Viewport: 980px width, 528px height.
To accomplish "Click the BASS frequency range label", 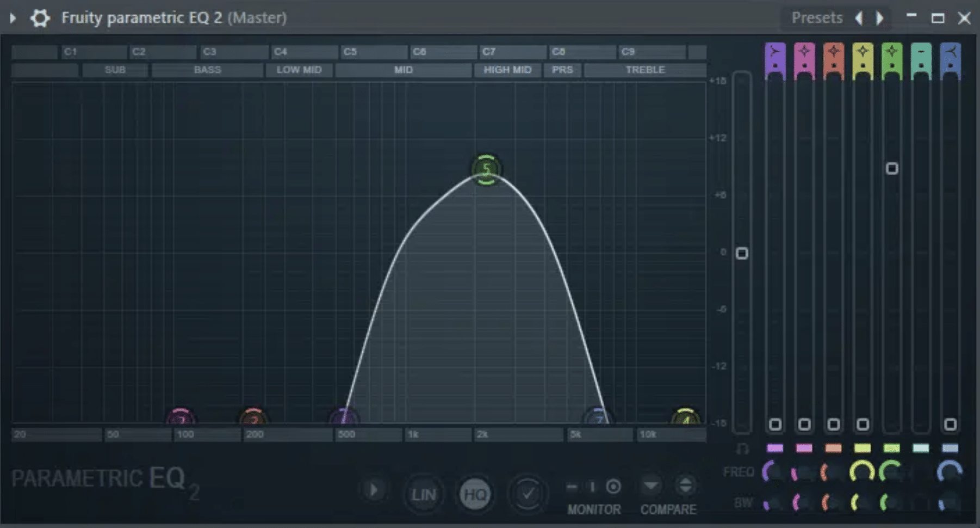I will tap(207, 70).
